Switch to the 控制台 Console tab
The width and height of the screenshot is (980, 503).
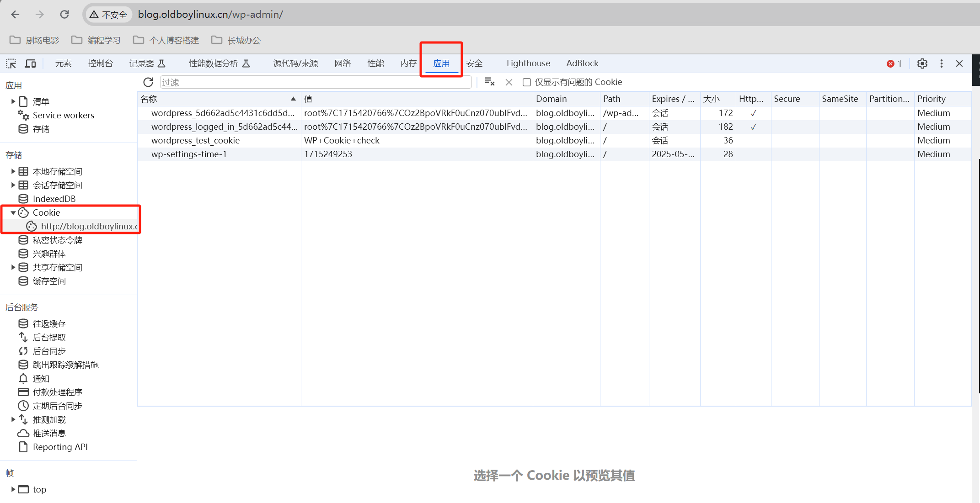(101, 64)
